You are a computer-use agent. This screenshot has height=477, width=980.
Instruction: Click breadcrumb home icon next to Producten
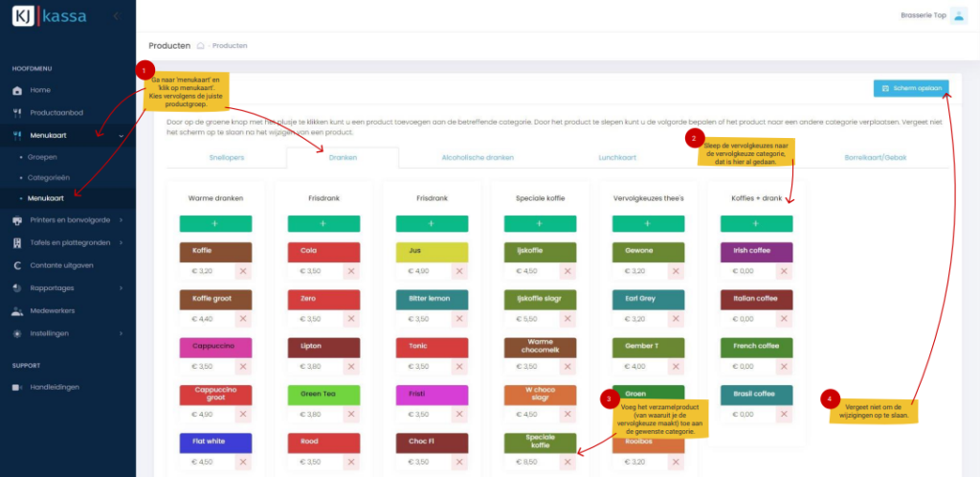(201, 46)
